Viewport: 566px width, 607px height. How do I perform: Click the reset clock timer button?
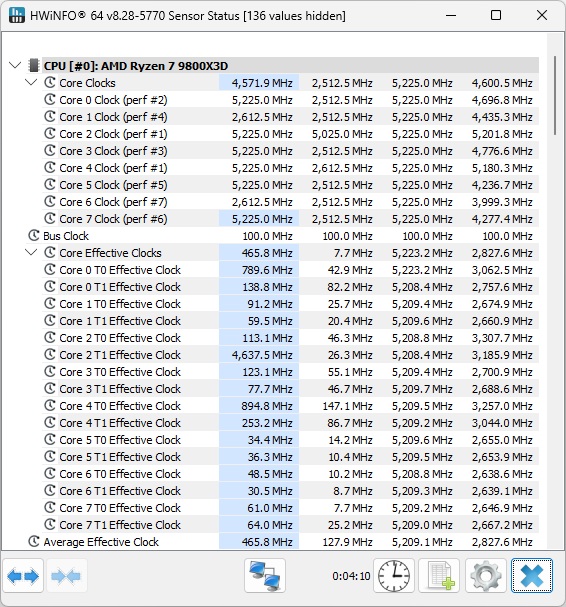coord(394,576)
